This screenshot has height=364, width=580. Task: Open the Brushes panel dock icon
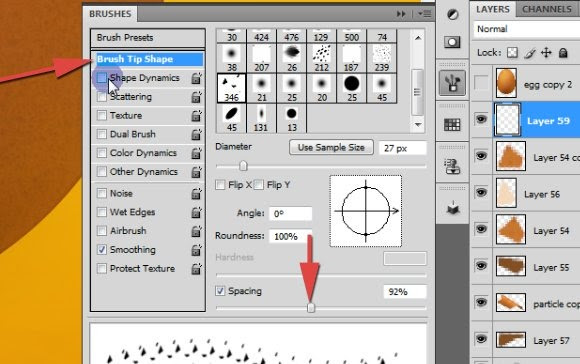click(452, 83)
